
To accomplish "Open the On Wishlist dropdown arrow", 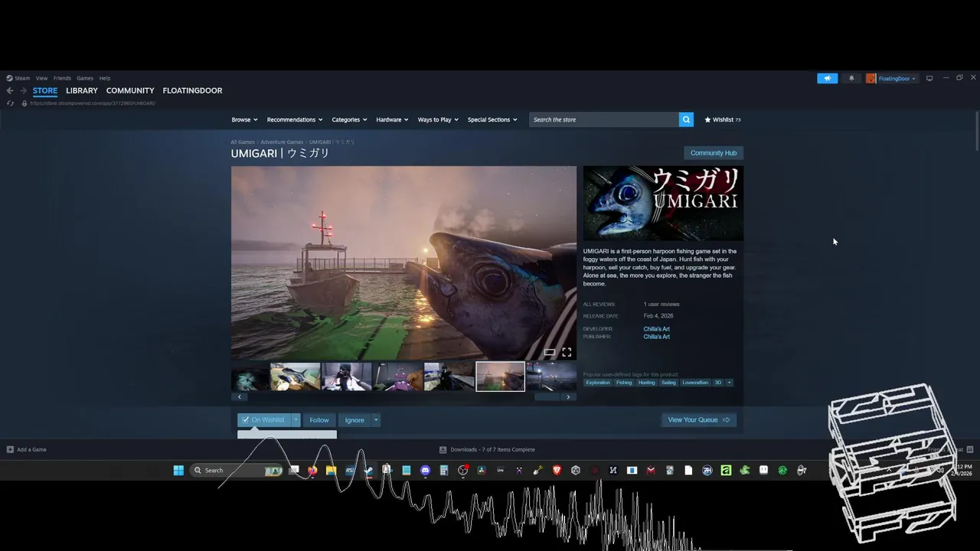I will point(296,419).
